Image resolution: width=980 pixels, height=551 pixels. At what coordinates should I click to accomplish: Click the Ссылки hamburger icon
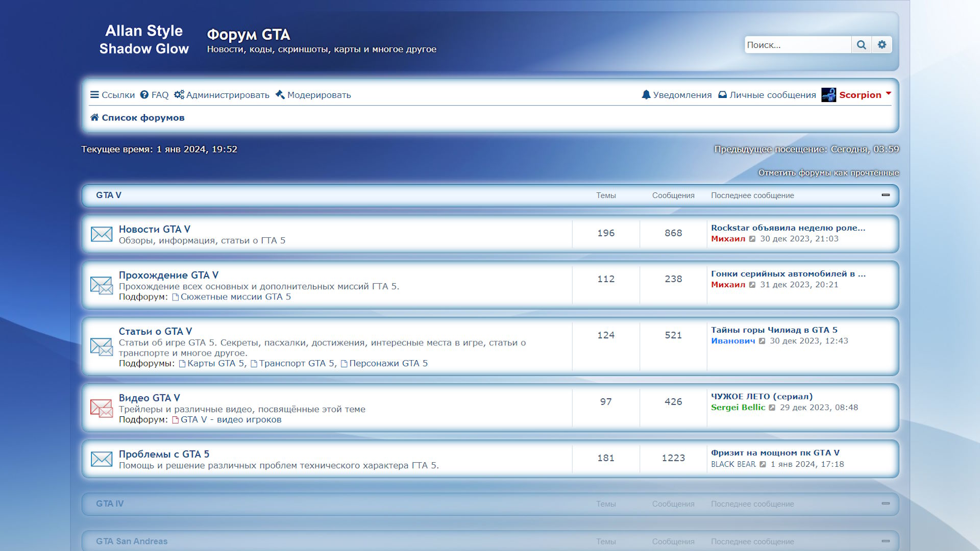(94, 95)
